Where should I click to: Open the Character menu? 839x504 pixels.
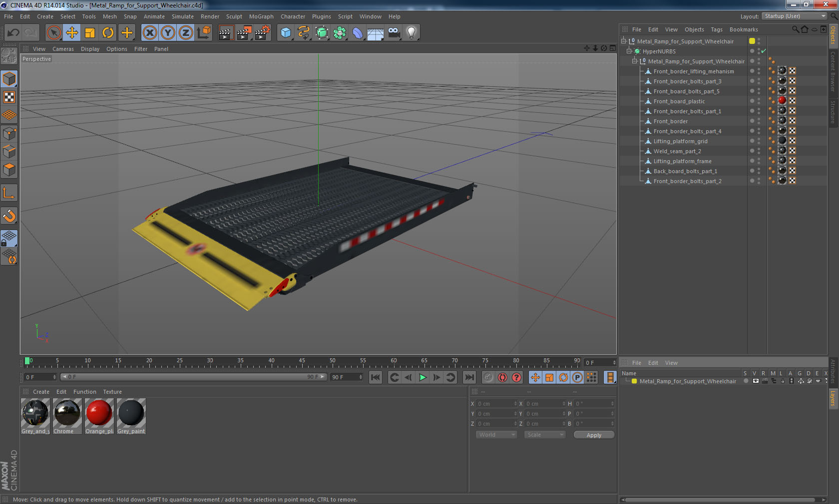coord(293,16)
